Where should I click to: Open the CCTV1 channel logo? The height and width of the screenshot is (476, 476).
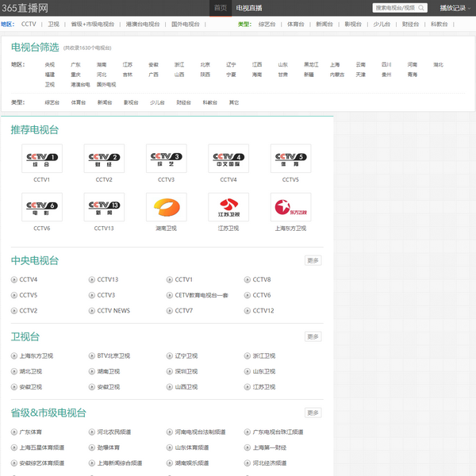[x=42, y=159]
